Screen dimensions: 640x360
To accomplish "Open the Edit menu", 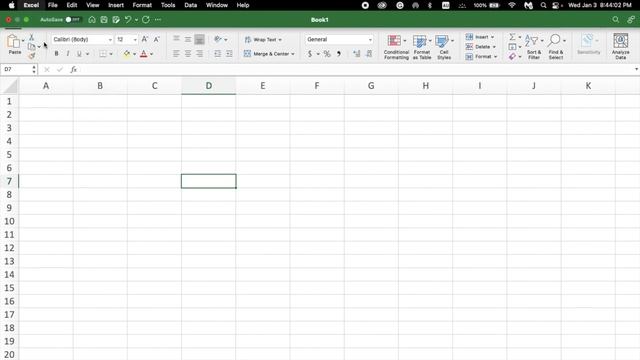I will point(72,5).
